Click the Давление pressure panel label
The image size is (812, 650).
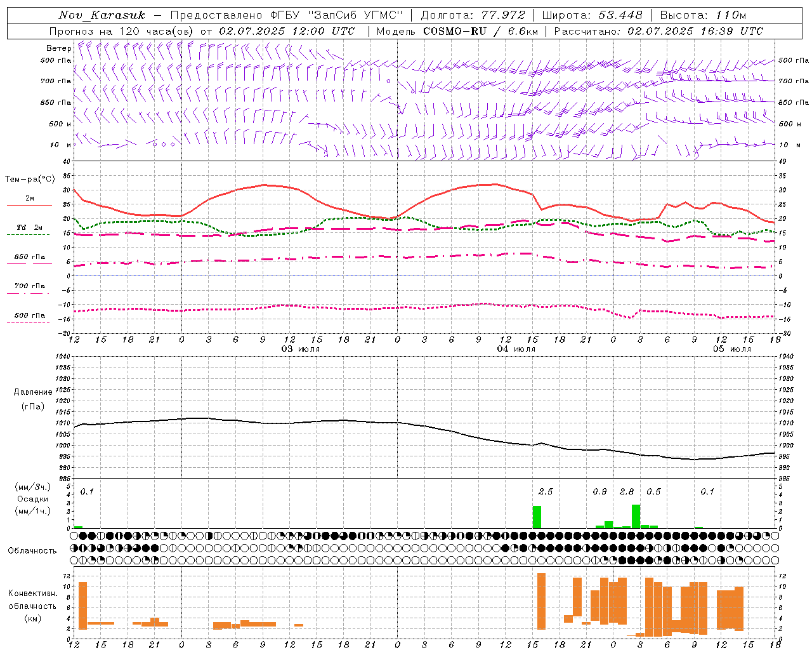coord(33,392)
